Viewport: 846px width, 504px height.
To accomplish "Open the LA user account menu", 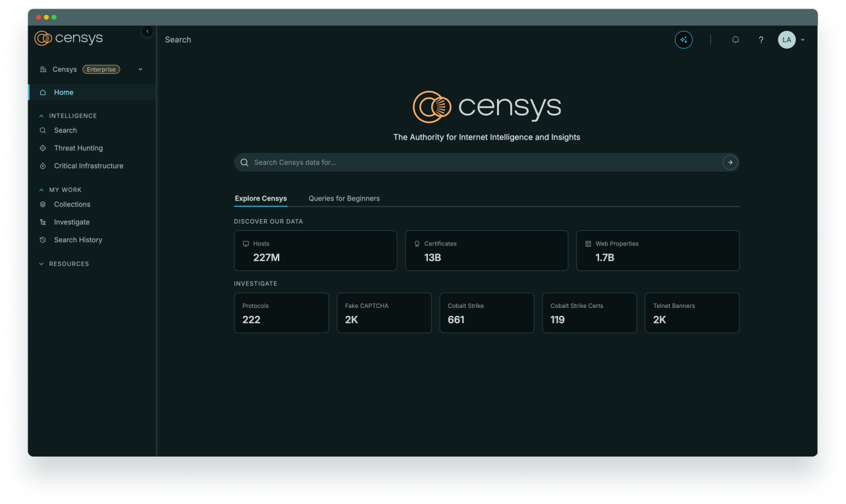I will click(x=791, y=40).
